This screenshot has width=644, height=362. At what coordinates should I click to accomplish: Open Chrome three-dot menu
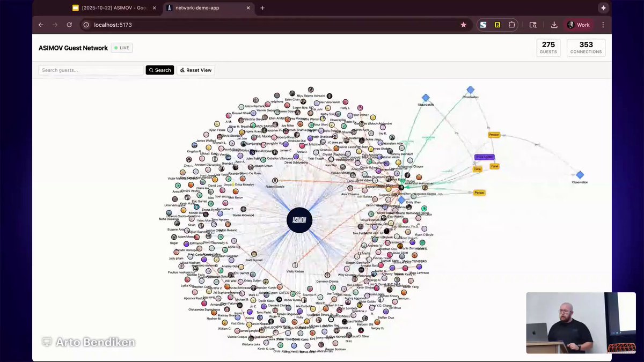point(603,25)
